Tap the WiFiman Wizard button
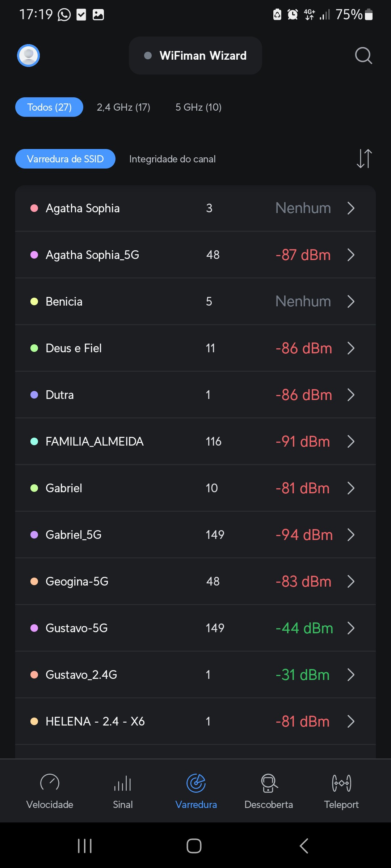The width and height of the screenshot is (391, 868). point(195,55)
